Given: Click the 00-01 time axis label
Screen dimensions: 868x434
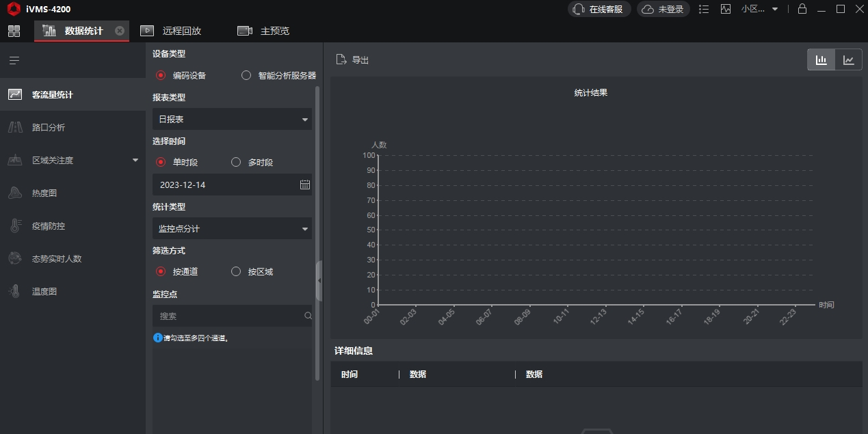Looking at the screenshot, I should [372, 317].
